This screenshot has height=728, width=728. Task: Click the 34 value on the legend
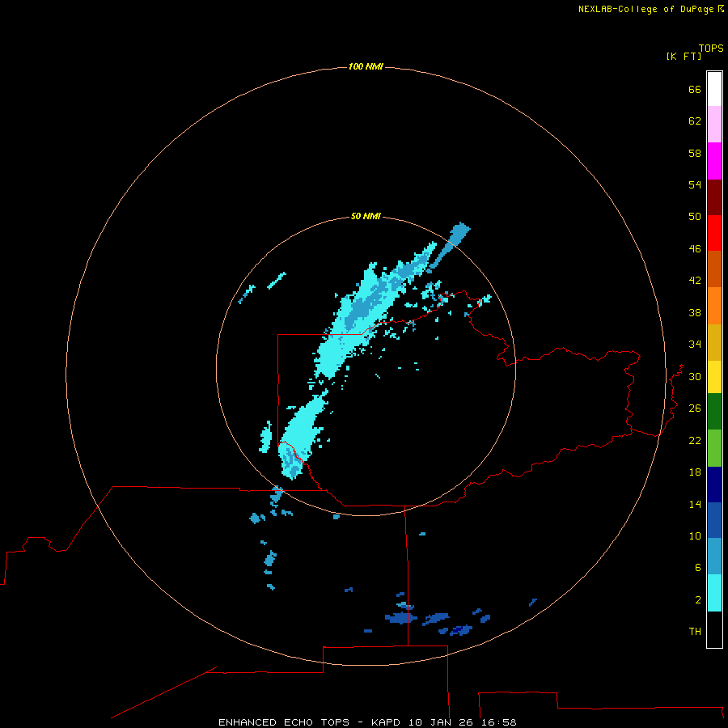695,344
